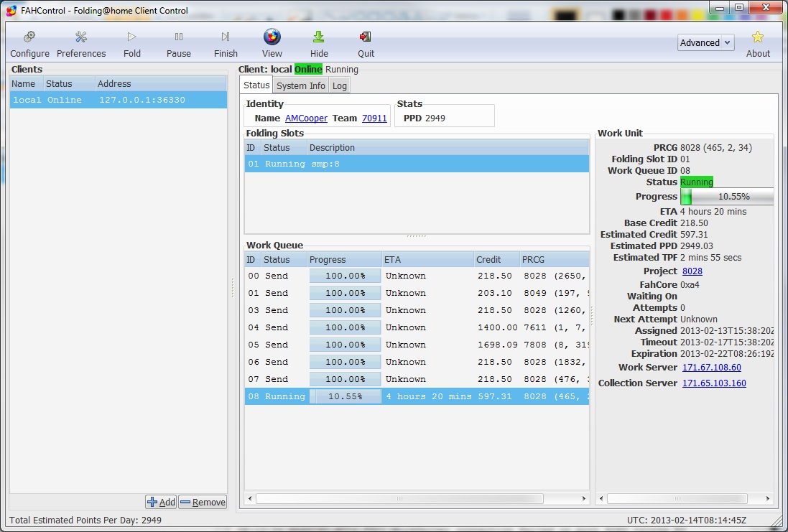Pause folding with the Pause button
Screen dimensions: 788x532
click(178, 44)
